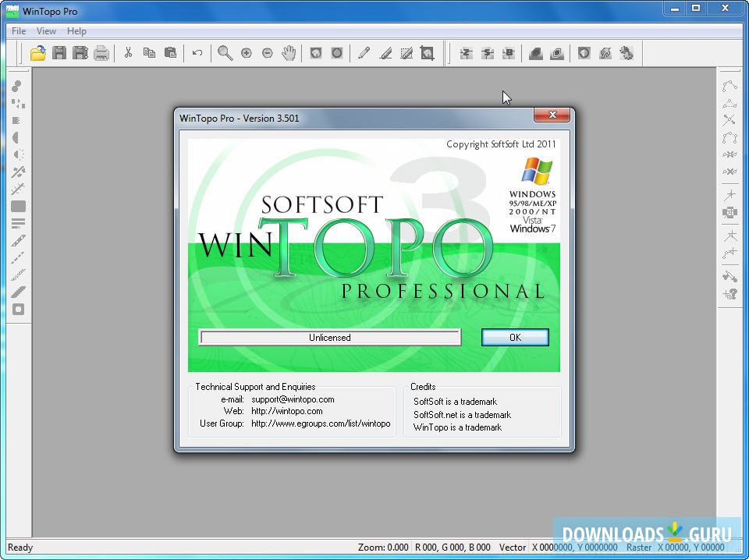Click the Unlicensed status field

[x=329, y=338]
